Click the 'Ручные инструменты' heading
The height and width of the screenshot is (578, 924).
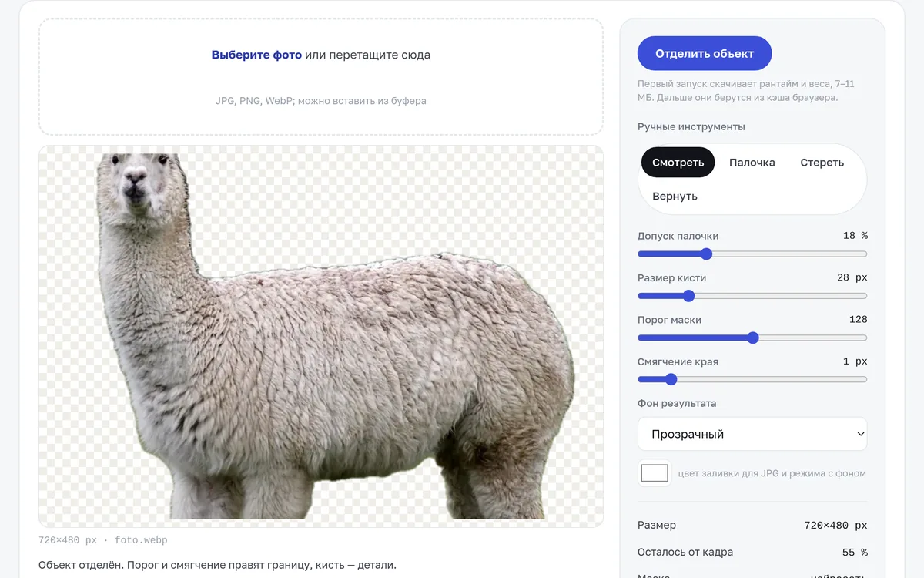pos(691,126)
